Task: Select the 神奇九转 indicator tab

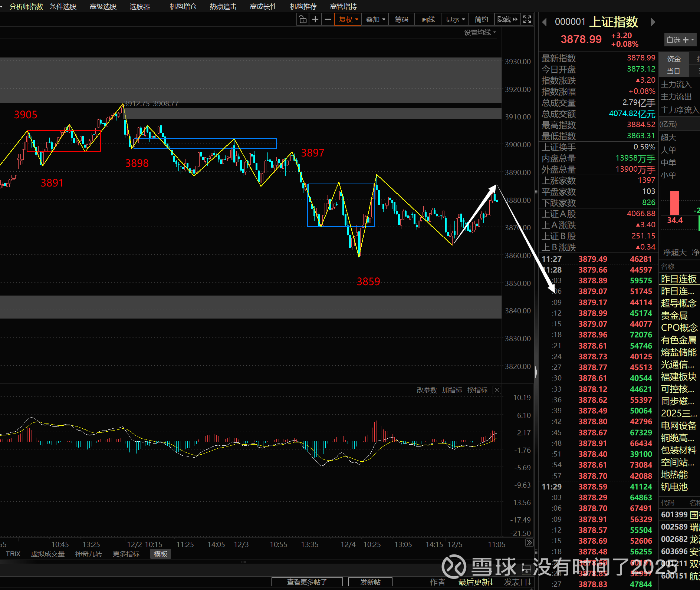Action: coord(89,554)
